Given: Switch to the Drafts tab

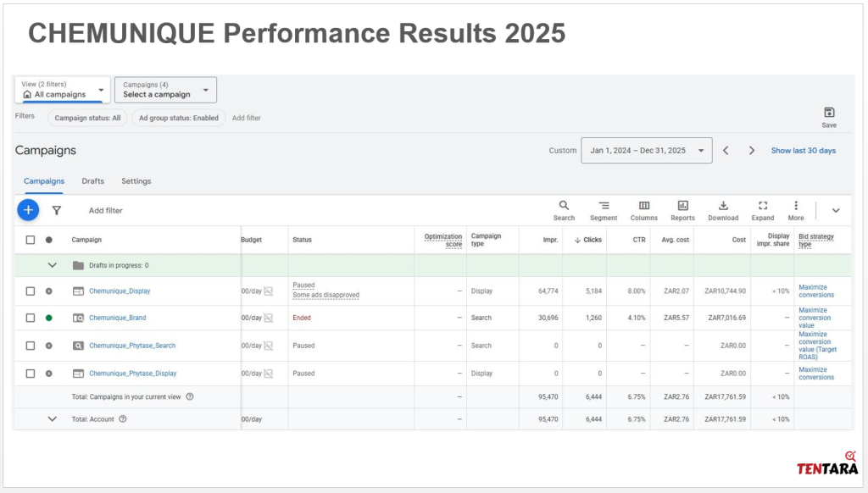Looking at the screenshot, I should click(x=93, y=181).
